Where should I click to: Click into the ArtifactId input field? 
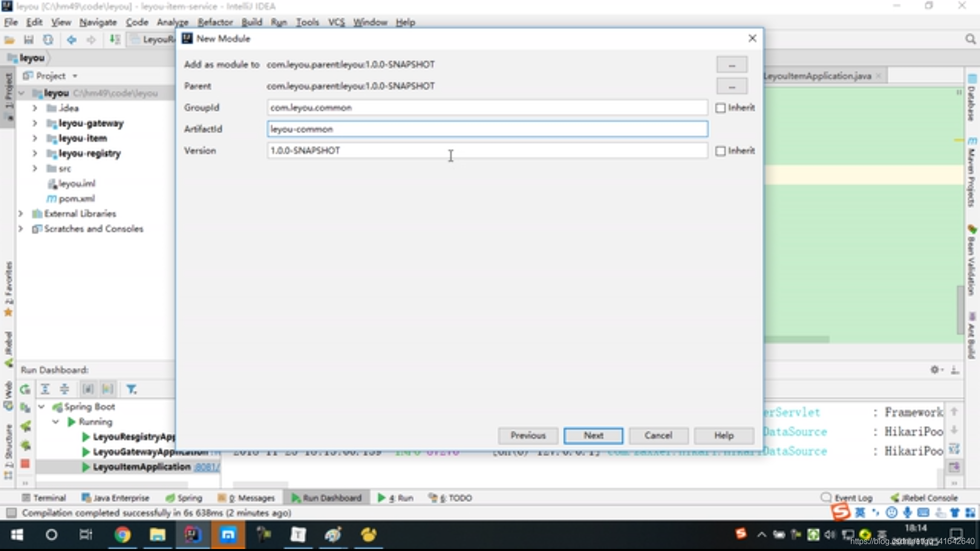pos(487,129)
